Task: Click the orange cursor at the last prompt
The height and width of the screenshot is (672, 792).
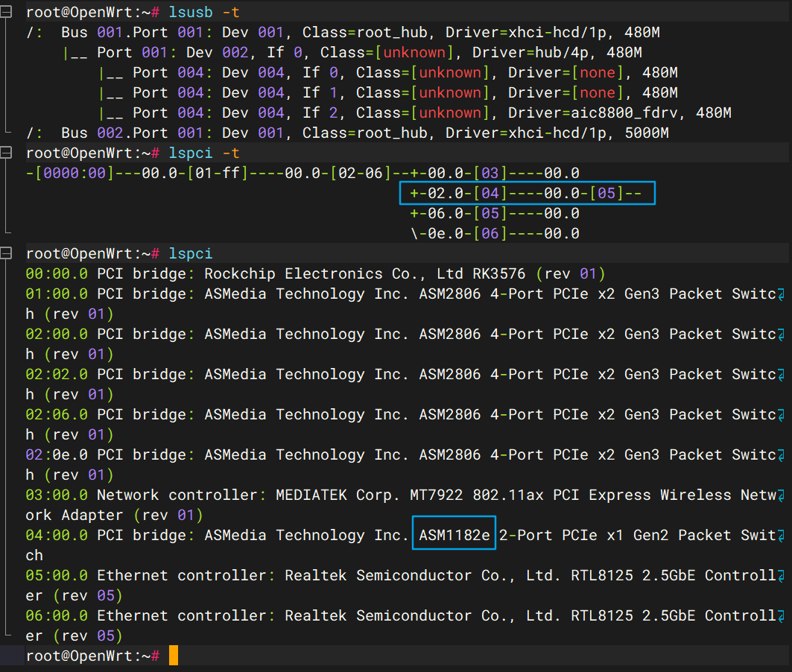Action: (174, 656)
